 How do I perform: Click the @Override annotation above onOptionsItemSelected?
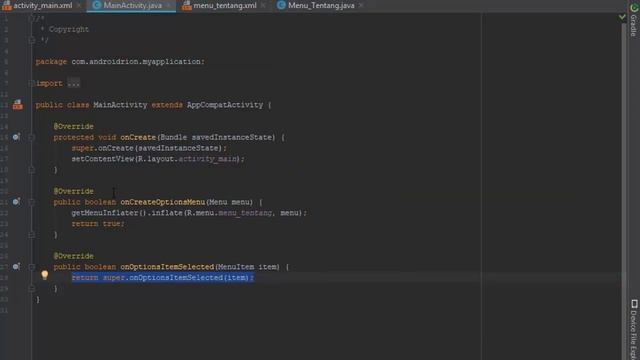(73, 256)
